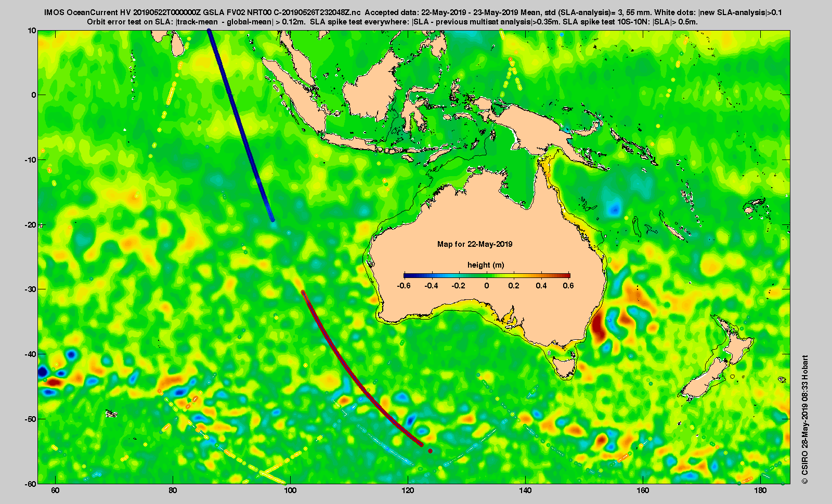The image size is (832, 504).
Task: Click the y-axis label '-60'
Action: coord(31,484)
